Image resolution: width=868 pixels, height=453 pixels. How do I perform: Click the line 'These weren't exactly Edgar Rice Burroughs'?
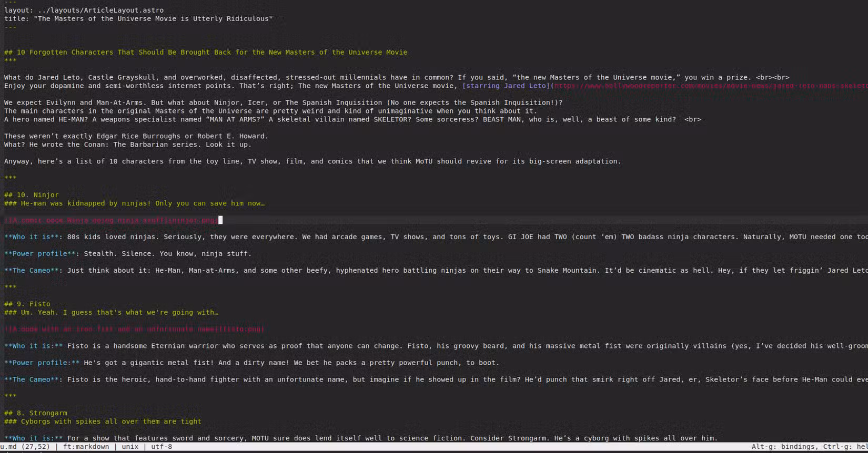pyautogui.click(x=136, y=136)
